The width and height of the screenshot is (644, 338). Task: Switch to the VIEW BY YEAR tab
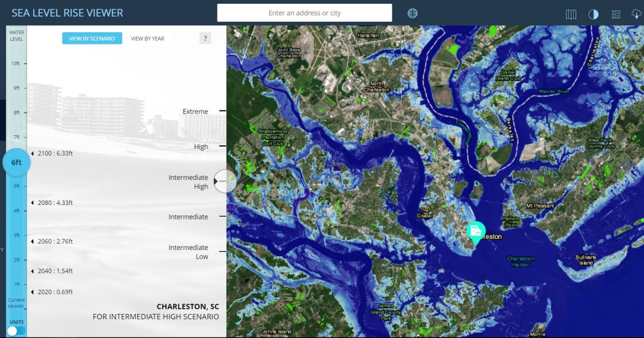(x=147, y=38)
